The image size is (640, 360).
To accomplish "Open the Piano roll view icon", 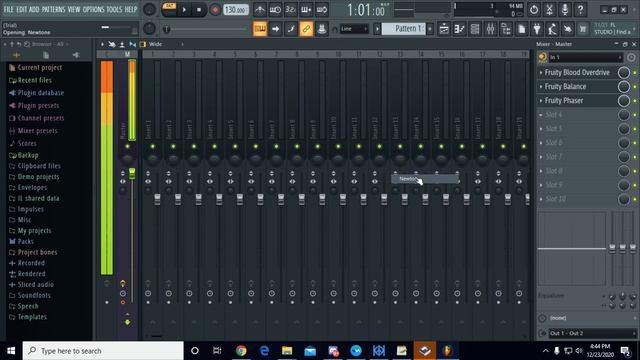I will [x=460, y=29].
